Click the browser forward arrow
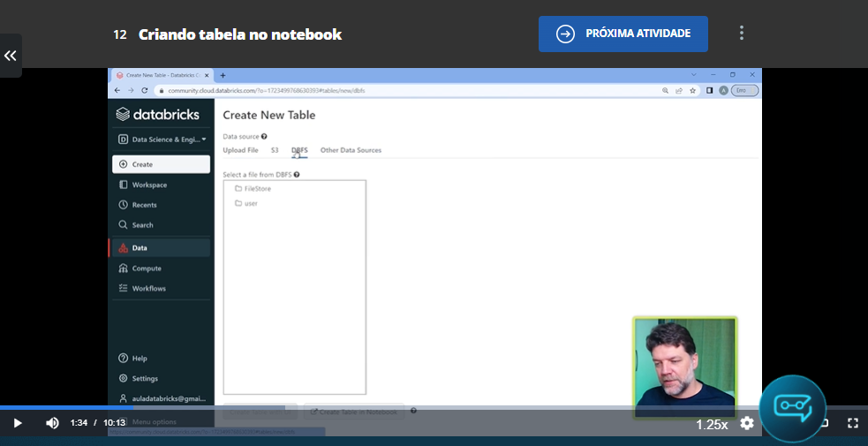 tap(131, 90)
